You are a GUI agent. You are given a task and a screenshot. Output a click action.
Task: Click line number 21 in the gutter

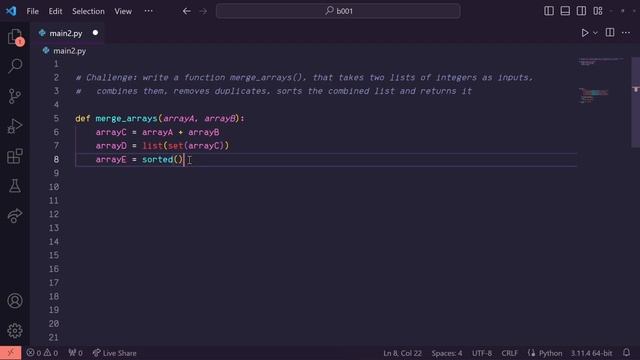click(x=54, y=338)
